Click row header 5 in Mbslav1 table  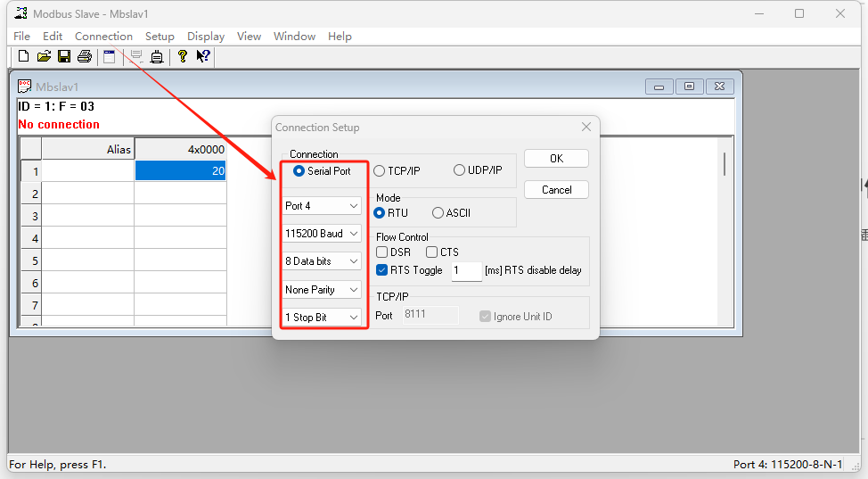coord(31,260)
